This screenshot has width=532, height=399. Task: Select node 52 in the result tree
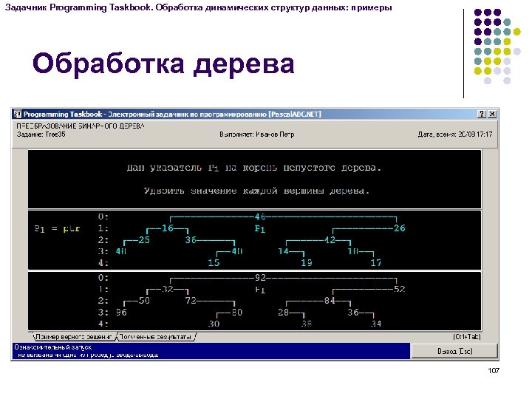[400, 289]
